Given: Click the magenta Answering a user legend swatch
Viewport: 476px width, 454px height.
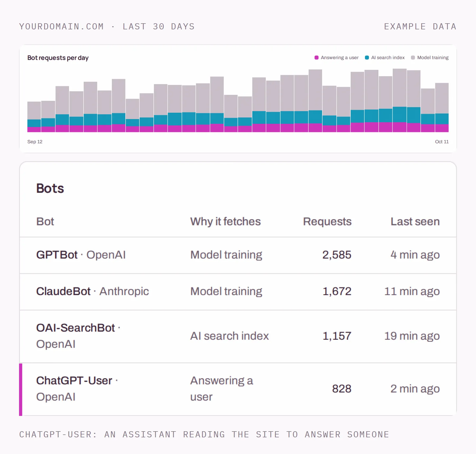Looking at the screenshot, I should [316, 58].
